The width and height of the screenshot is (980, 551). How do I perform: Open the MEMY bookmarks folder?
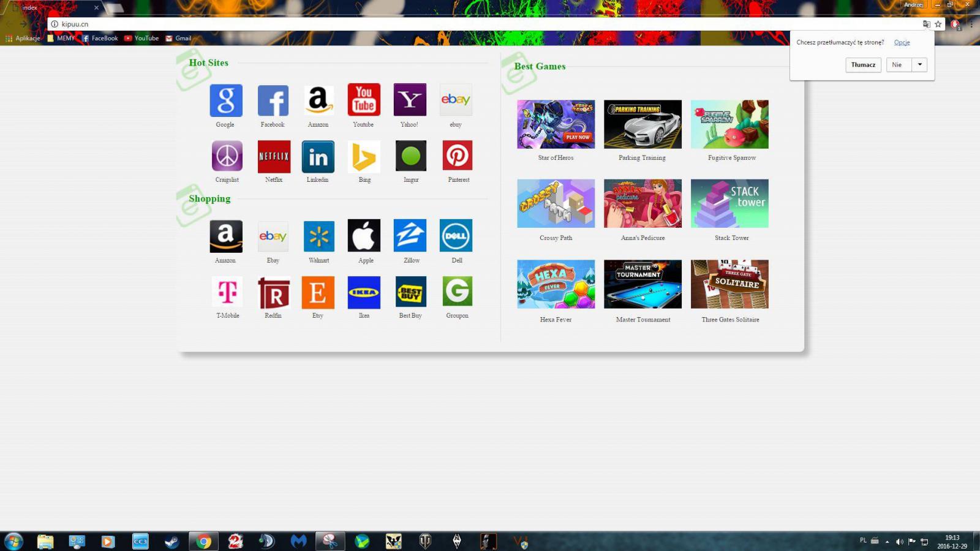pos(61,38)
